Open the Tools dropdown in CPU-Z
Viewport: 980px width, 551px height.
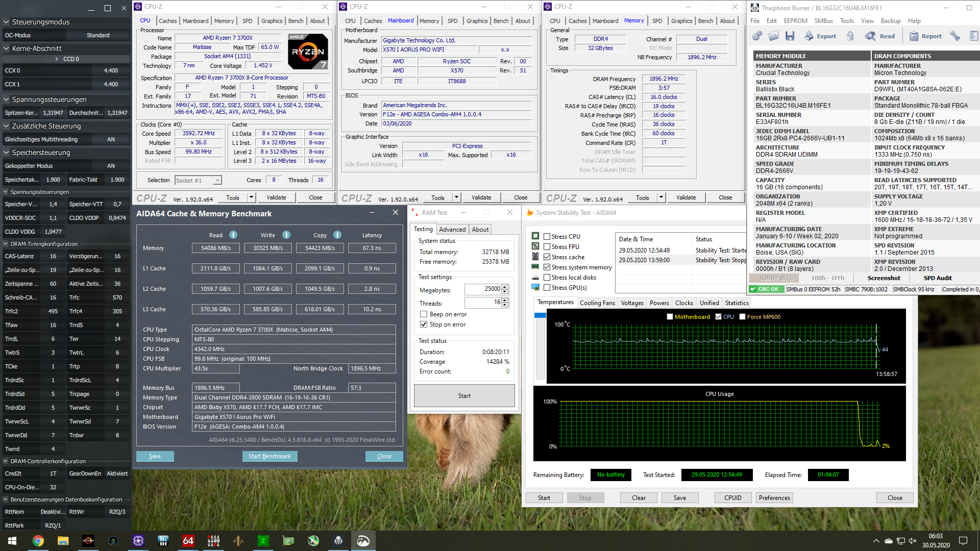(251, 197)
